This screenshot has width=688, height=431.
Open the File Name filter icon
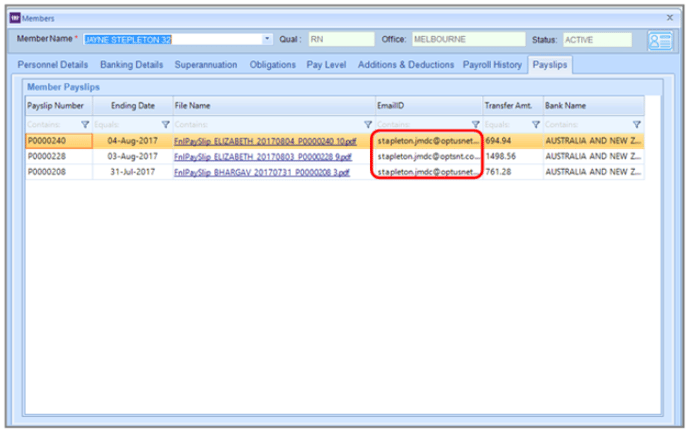368,125
